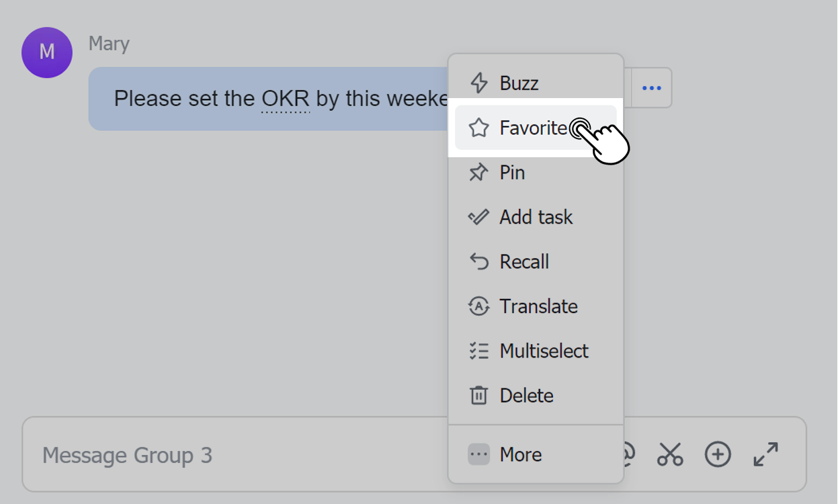The image size is (838, 504).
Task: Click the underlined OKR term in message
Action: (x=286, y=99)
